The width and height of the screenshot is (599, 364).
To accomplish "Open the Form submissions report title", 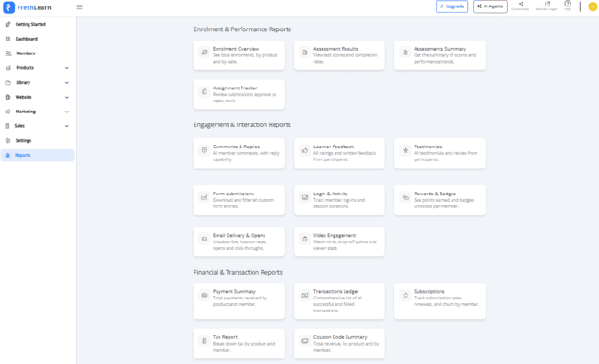I will tap(233, 194).
